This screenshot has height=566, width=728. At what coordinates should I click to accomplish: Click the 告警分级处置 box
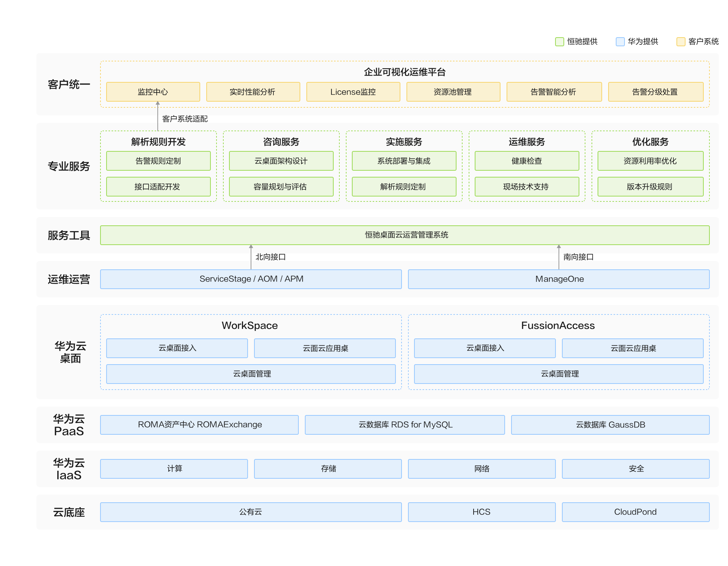(x=656, y=92)
